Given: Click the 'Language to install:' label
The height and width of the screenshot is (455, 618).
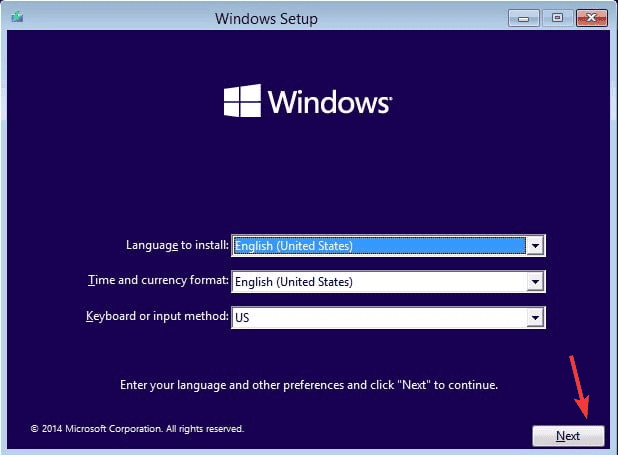Looking at the screenshot, I should pos(177,245).
